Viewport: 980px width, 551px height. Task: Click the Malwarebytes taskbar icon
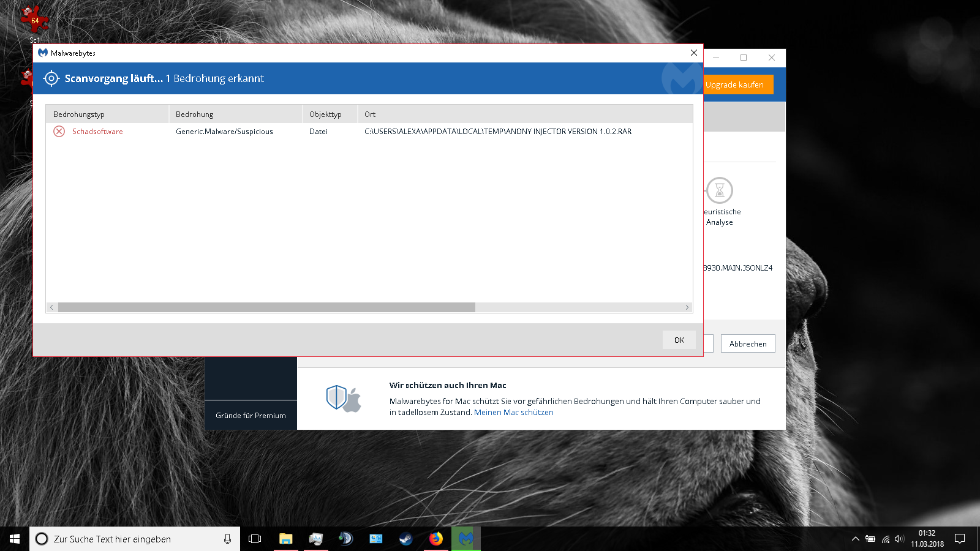pos(466,539)
